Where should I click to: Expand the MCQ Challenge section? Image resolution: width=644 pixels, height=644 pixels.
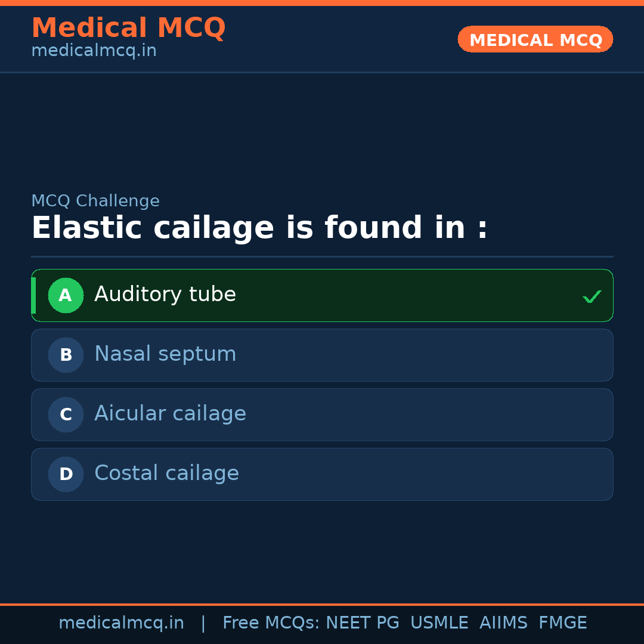click(x=95, y=201)
